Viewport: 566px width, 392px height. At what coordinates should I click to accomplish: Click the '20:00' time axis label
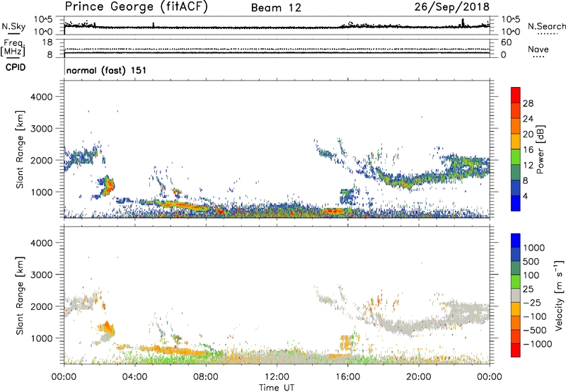418,377
